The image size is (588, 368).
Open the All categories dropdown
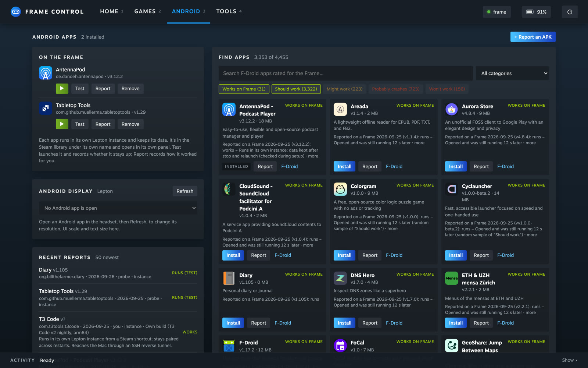[x=512, y=73]
